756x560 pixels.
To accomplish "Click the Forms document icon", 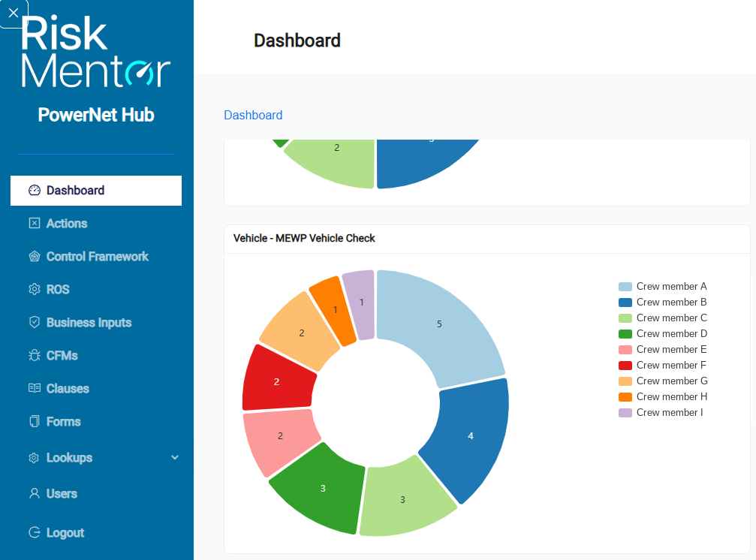I will [35, 421].
